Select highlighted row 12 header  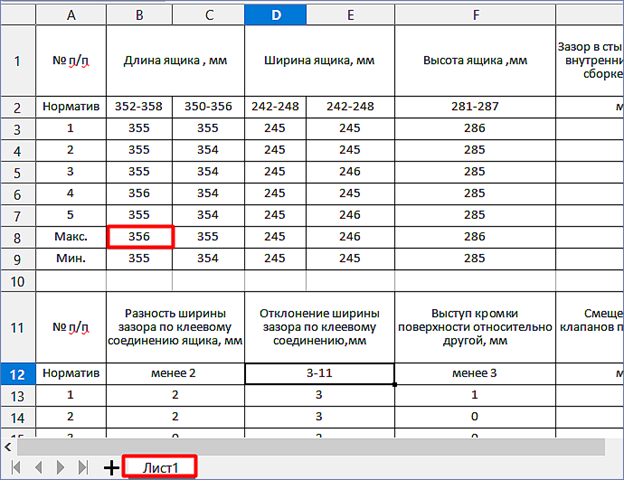point(18,374)
